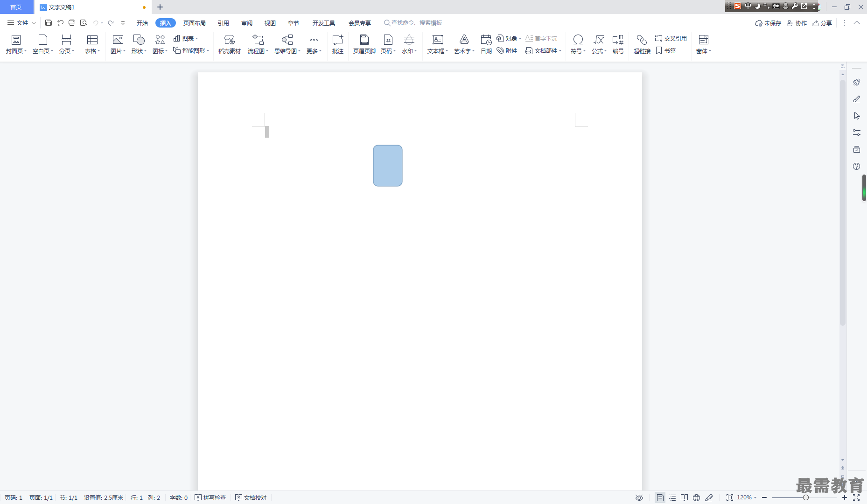Open the 窗体 dropdown
Image resolution: width=867 pixels, height=504 pixels.
(704, 44)
